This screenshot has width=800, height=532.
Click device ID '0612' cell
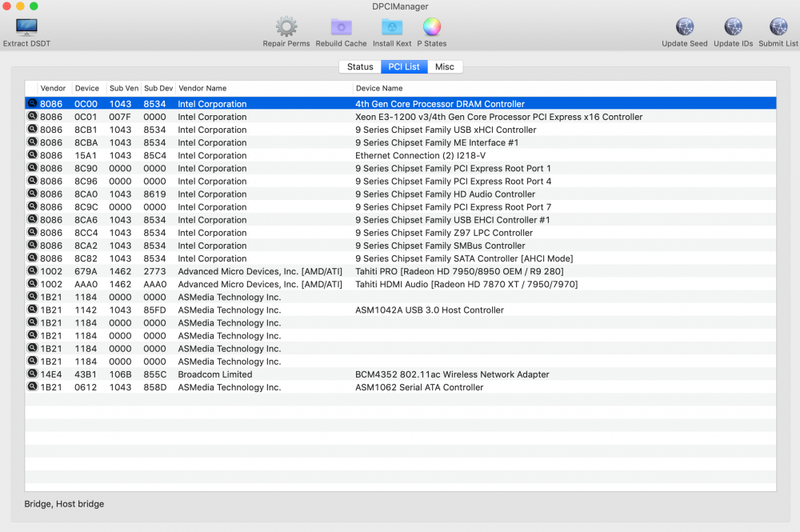pos(86,387)
